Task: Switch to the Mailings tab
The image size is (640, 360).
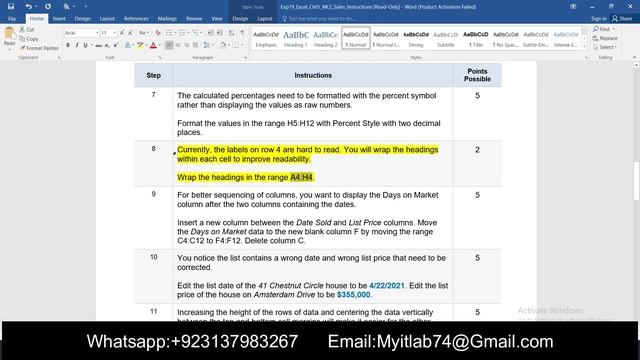Action: pos(167,18)
